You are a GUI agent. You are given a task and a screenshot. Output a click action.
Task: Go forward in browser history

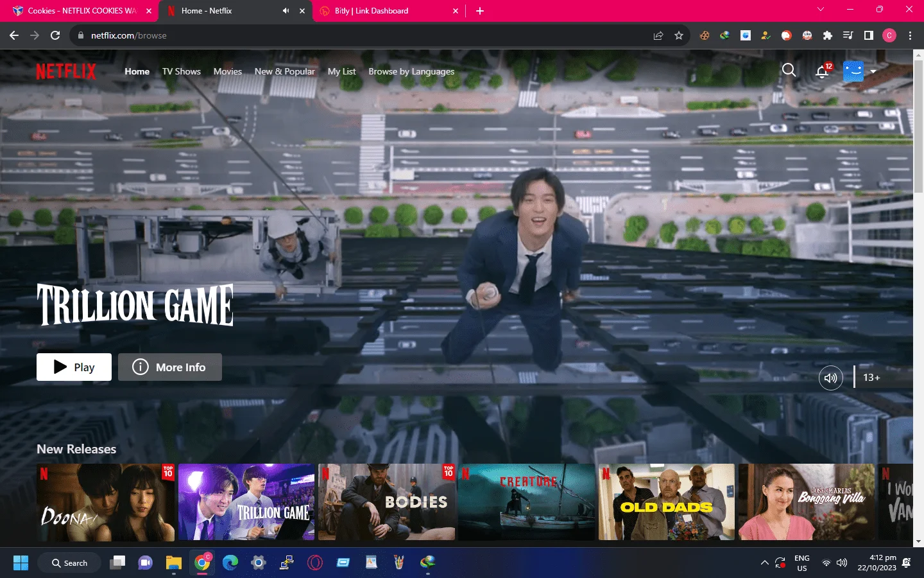coord(35,35)
